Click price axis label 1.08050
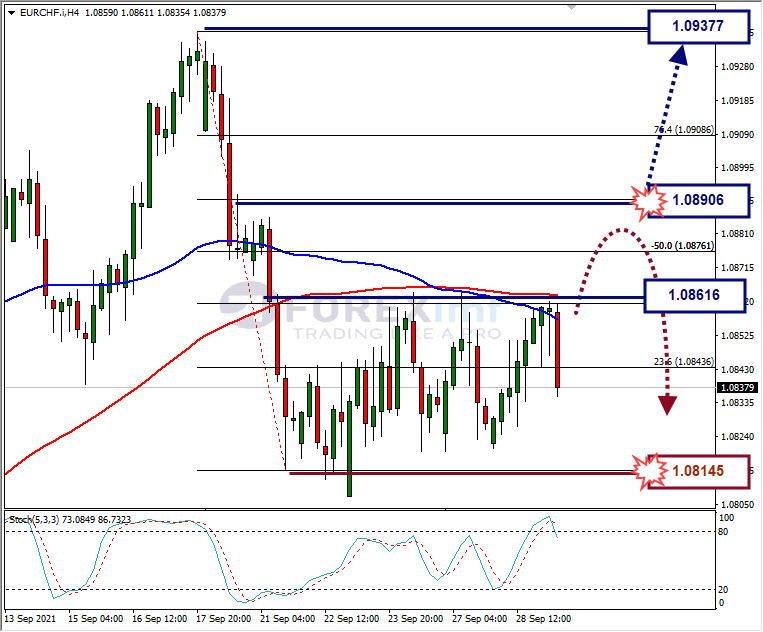Screen dimensions: 763x632 738,505
